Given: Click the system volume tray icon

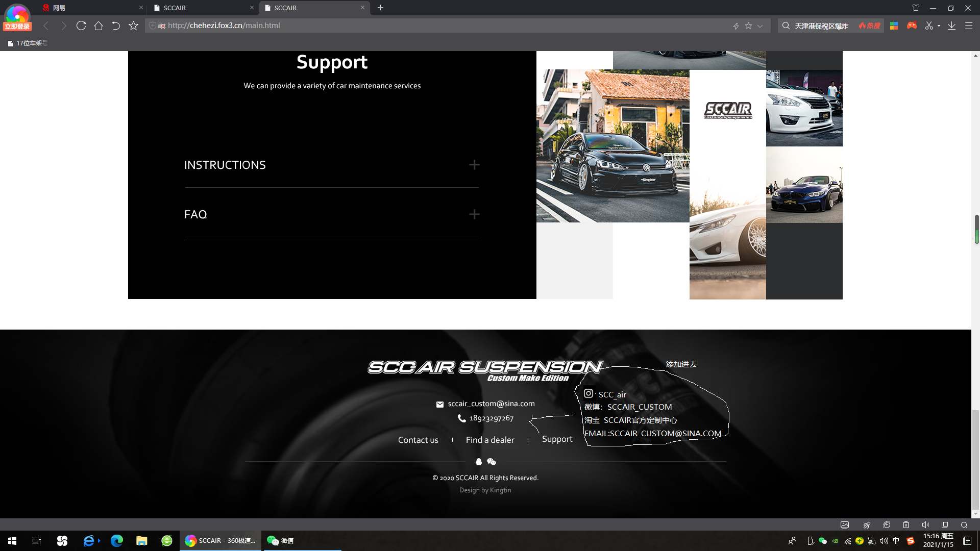Looking at the screenshot, I should (884, 541).
